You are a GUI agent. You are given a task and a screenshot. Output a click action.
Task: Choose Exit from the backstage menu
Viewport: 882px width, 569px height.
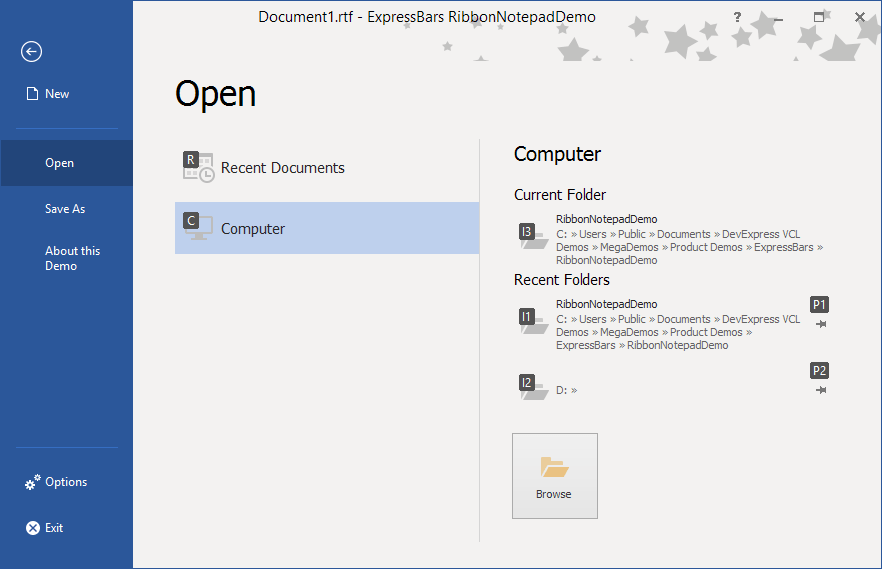(x=66, y=528)
